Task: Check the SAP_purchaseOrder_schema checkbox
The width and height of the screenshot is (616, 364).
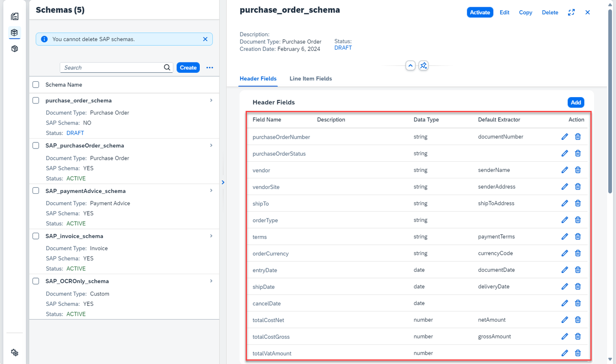Action: pos(36,145)
